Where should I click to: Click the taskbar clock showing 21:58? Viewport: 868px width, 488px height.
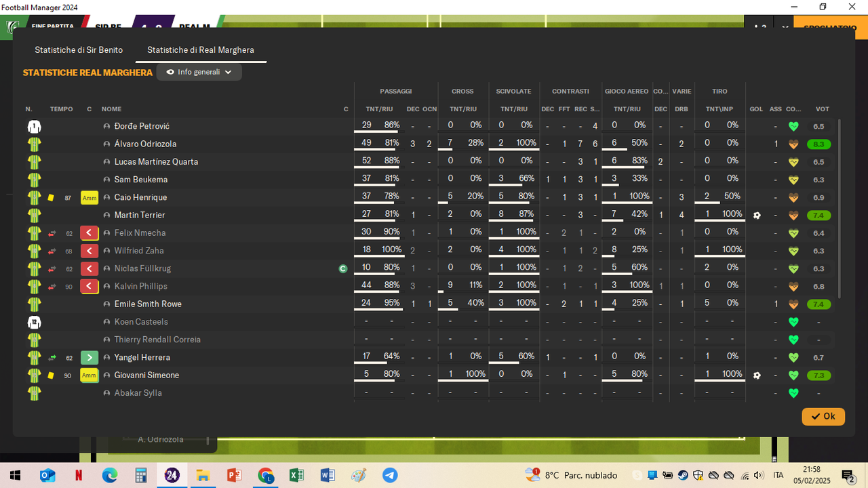click(812, 475)
